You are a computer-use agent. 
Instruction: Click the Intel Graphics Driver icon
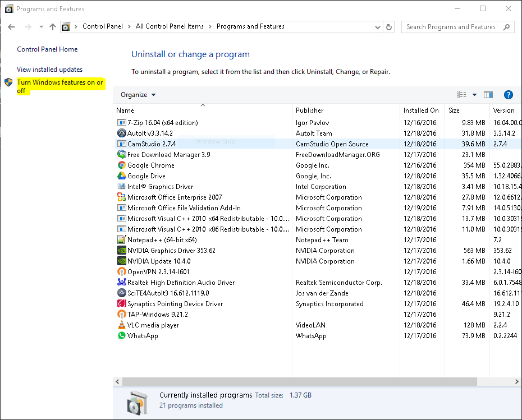point(121,186)
